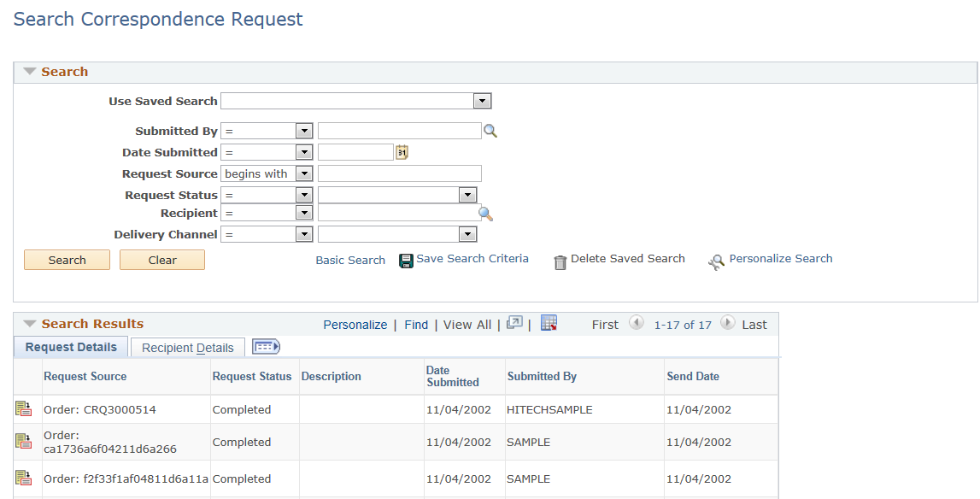Sort by Description column header
This screenshot has width=980, height=499.
(x=332, y=377)
